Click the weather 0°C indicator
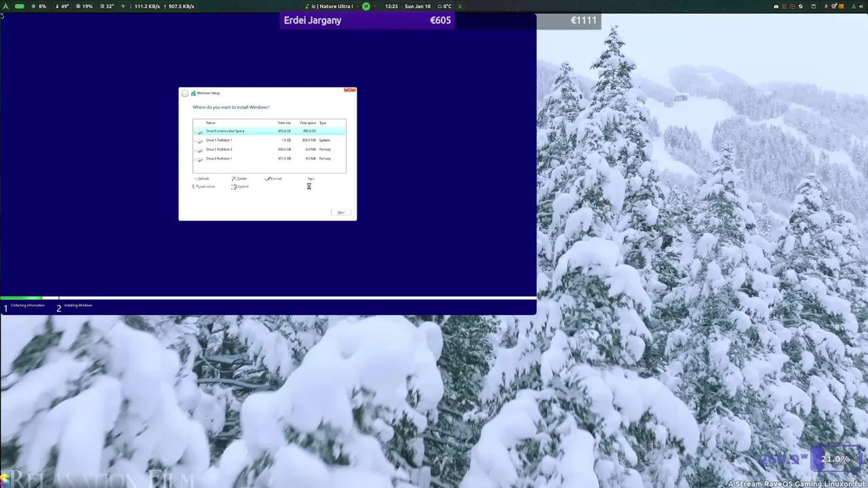Viewport: 868px width, 488px height. pos(445,6)
